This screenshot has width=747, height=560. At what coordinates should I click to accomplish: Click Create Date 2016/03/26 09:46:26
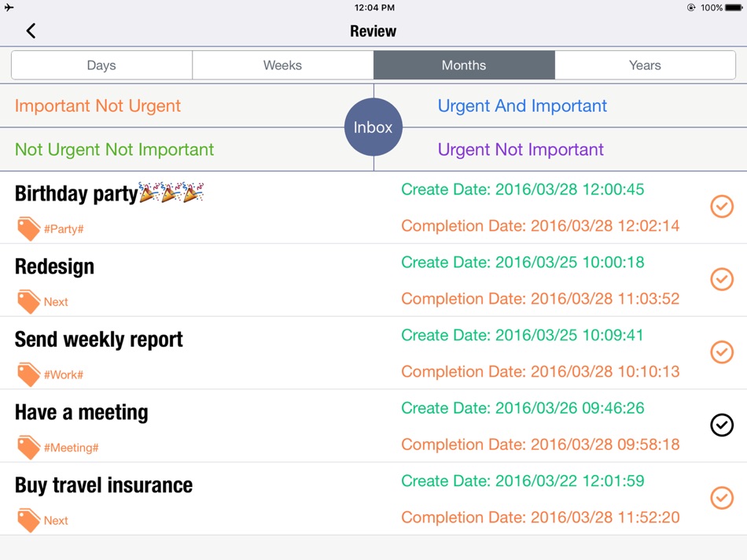[523, 408]
